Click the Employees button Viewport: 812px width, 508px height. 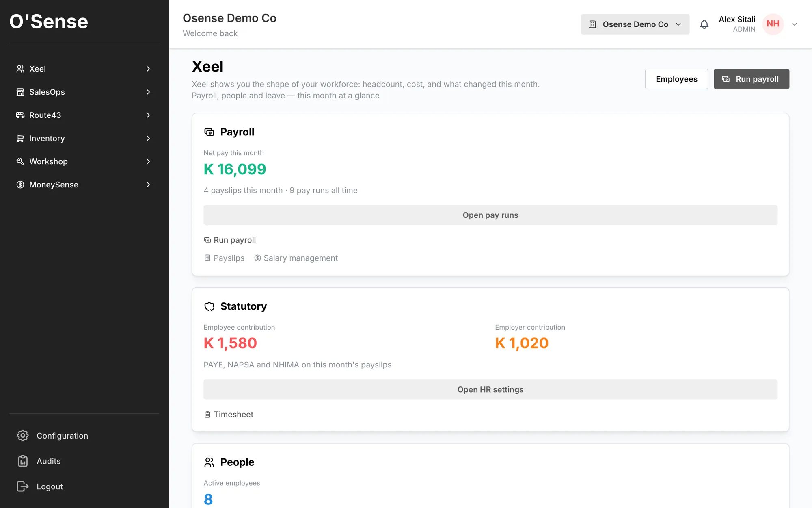(676, 79)
